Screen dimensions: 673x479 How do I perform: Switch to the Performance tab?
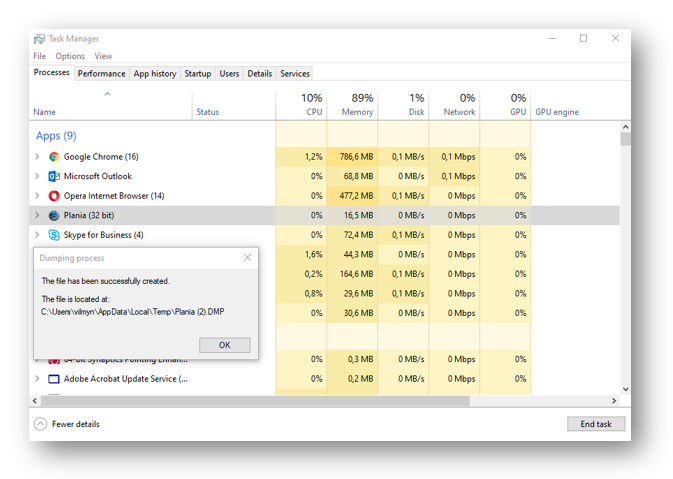point(101,74)
